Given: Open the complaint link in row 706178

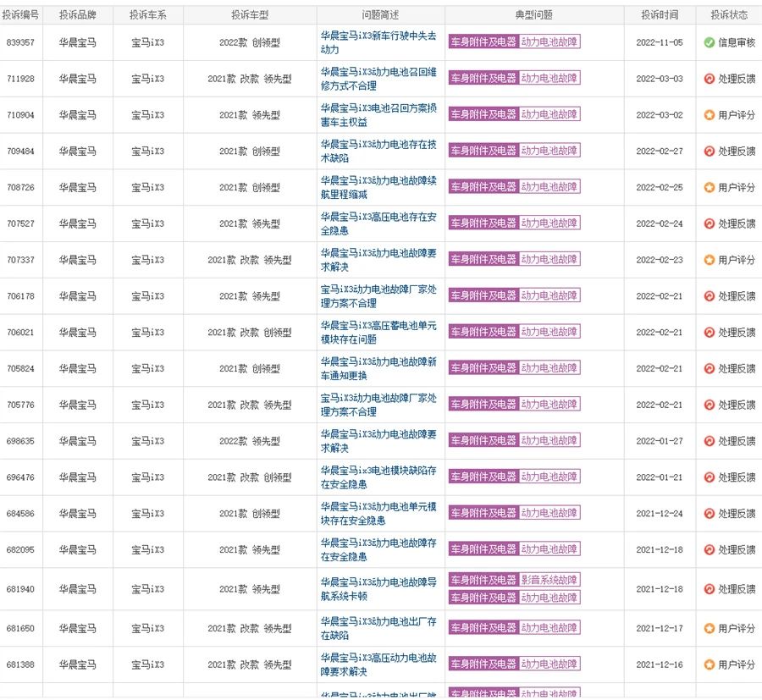Looking at the screenshot, I should (378, 296).
